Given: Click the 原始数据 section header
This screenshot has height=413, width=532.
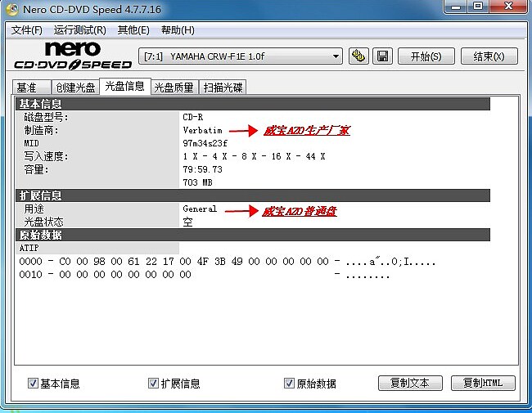Looking at the screenshot, I should pyautogui.click(x=253, y=235).
